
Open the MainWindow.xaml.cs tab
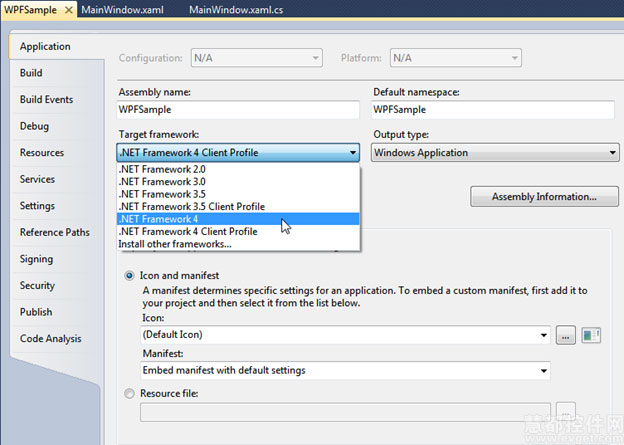click(x=236, y=10)
